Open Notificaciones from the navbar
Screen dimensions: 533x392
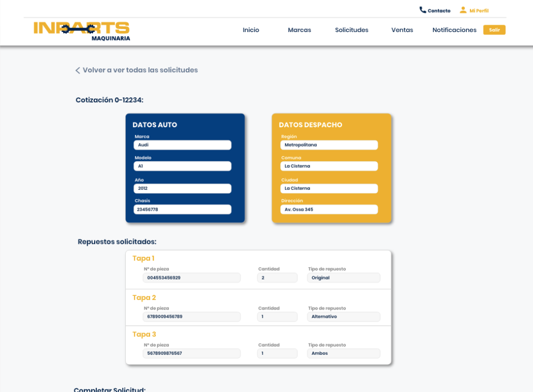[454, 30]
